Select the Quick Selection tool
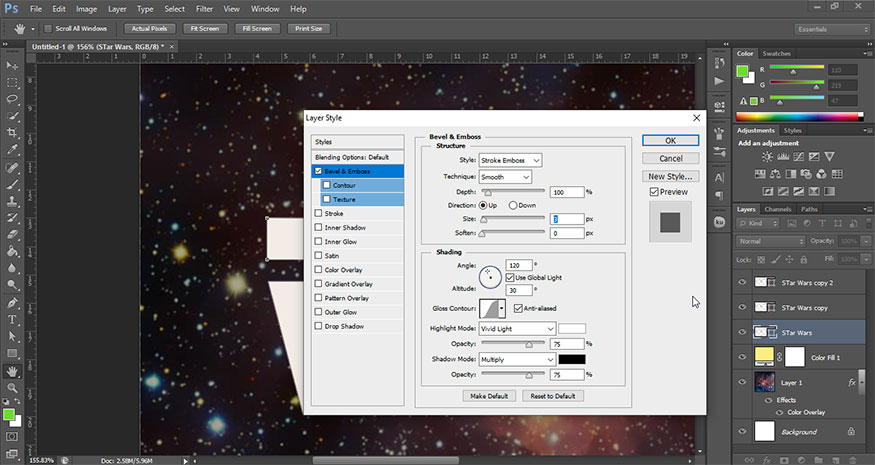 coord(12,116)
